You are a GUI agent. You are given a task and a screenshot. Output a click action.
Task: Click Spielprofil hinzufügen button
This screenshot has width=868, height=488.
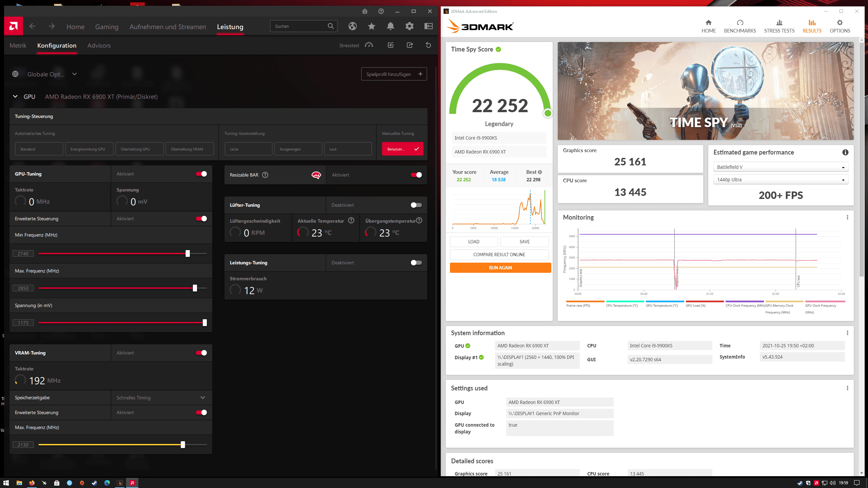(x=394, y=74)
